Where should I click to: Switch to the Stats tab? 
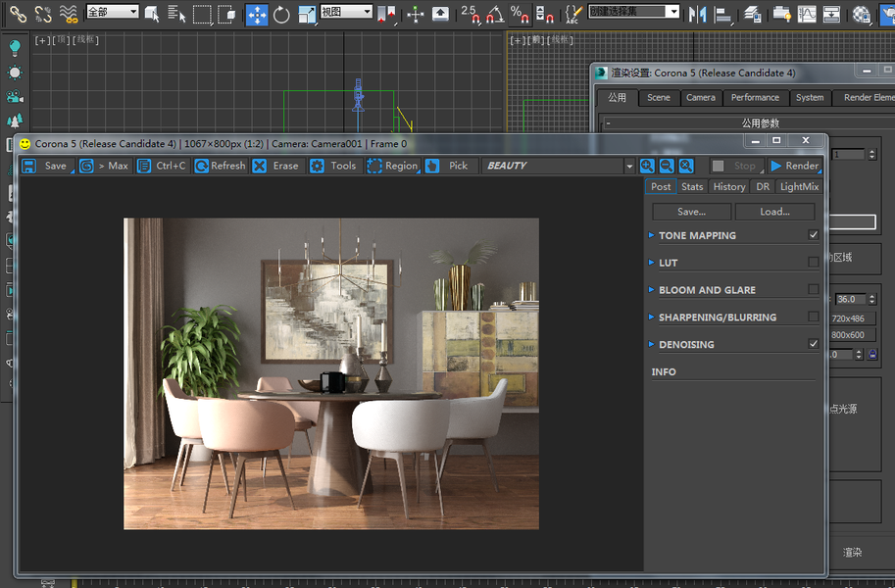(692, 186)
